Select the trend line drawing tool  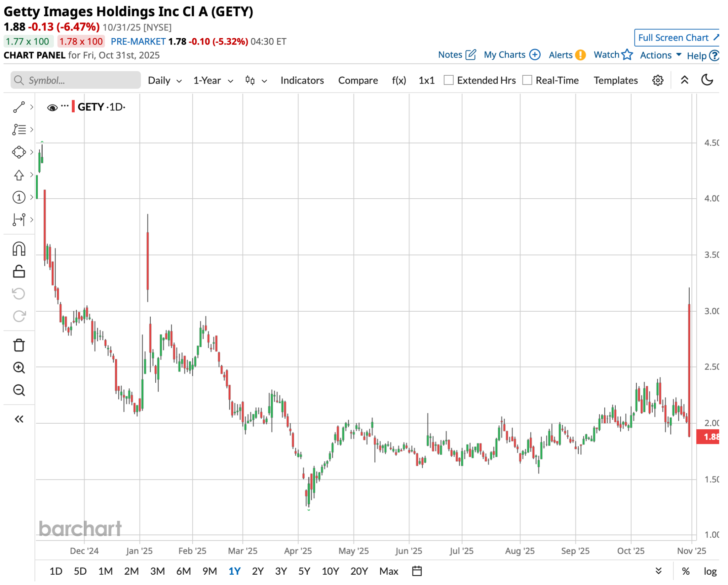pyautogui.click(x=19, y=107)
